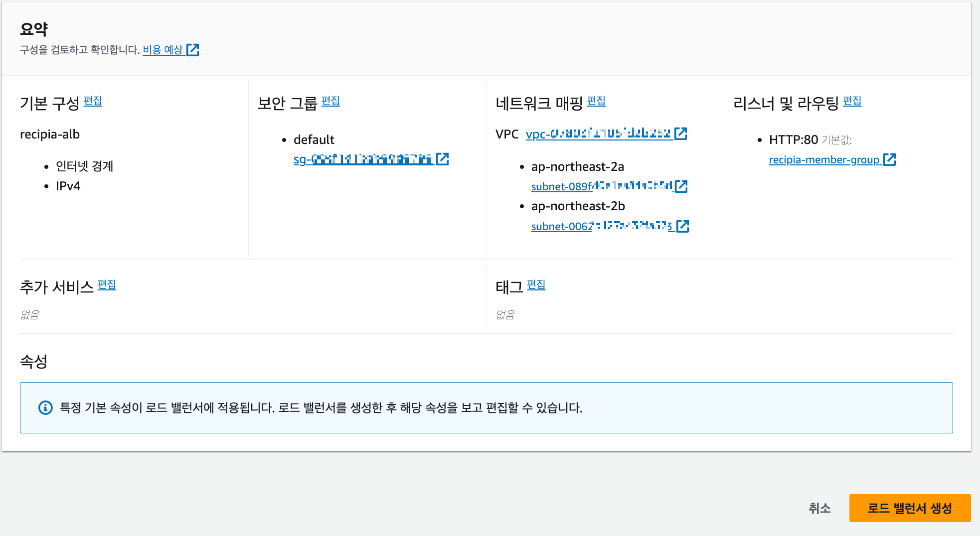Open the subnet-089f link for ap-northeast-2a
The width and height of the screenshot is (980, 536).
point(602,186)
